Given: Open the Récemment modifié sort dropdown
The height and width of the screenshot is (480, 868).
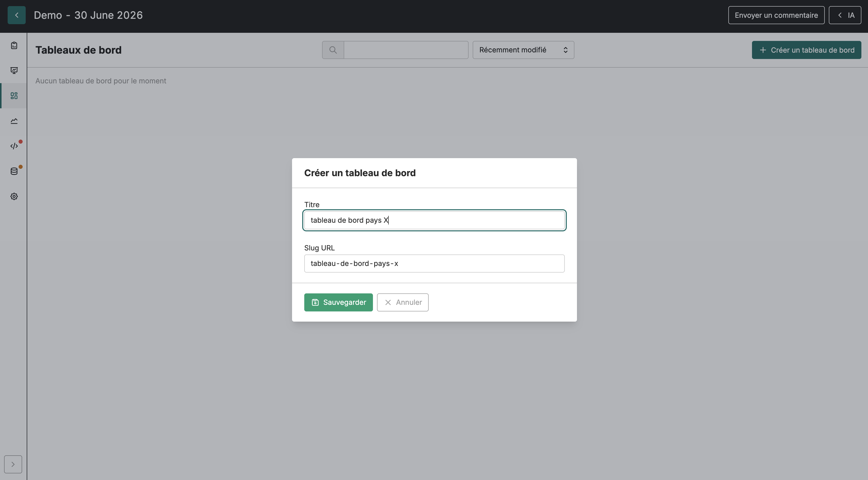Looking at the screenshot, I should [523, 50].
